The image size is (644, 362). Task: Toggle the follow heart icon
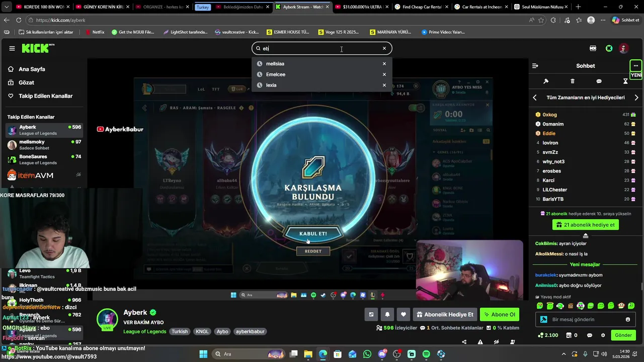point(404,315)
